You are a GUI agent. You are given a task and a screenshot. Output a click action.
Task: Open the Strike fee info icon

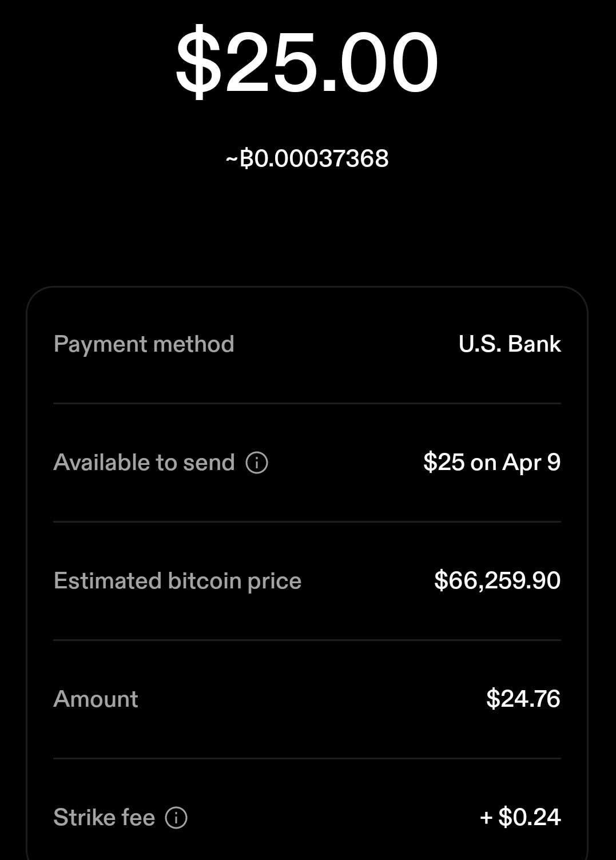[176, 818]
